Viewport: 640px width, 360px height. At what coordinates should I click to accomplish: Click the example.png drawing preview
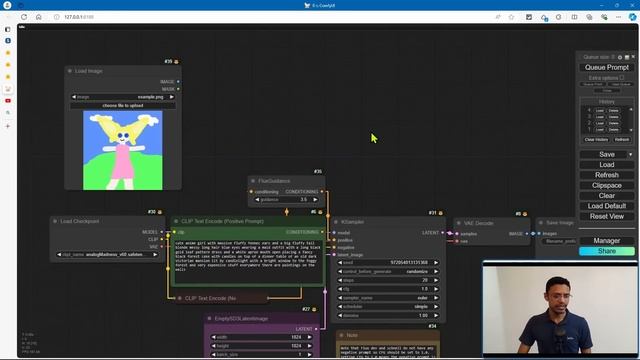123,150
